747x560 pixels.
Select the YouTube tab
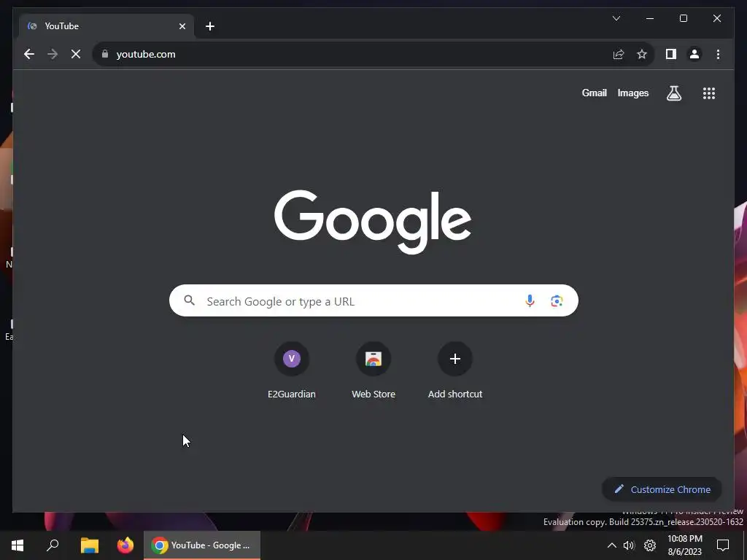107,26
